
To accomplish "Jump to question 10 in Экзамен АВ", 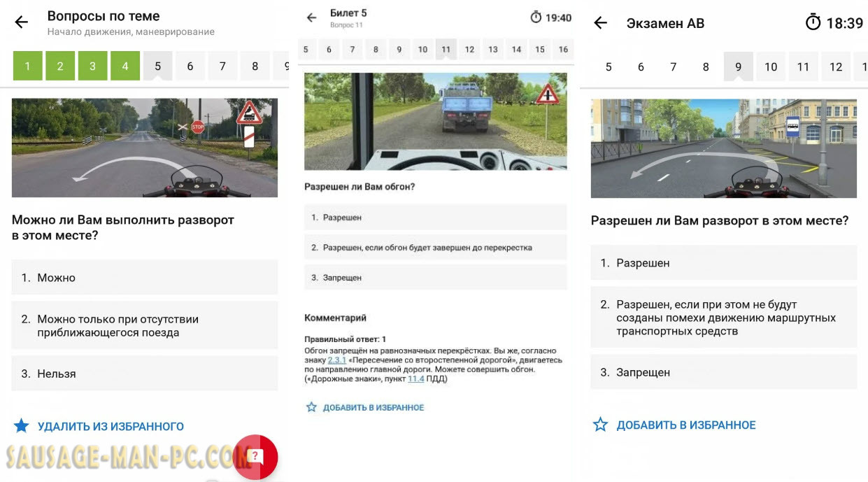I will click(771, 67).
